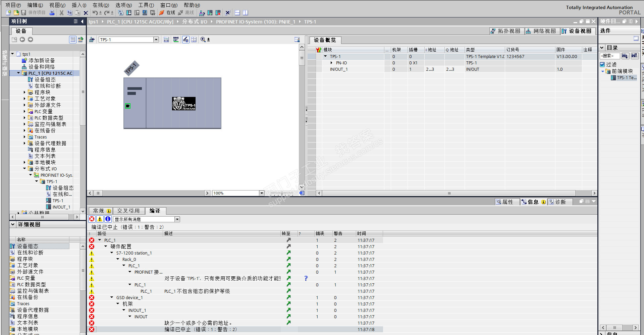
Task: Toggle the errors filter button in compile tab
Action: [92, 219]
